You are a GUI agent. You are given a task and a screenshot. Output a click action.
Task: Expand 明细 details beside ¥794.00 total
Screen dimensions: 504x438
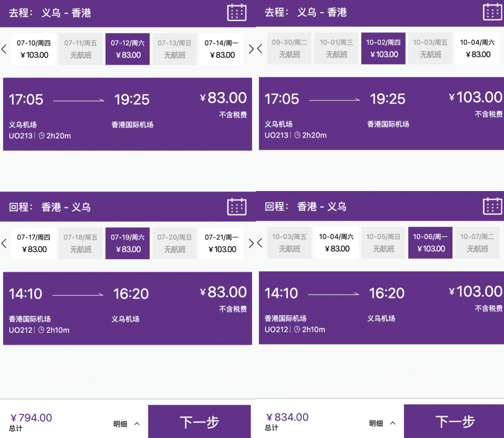(x=126, y=424)
